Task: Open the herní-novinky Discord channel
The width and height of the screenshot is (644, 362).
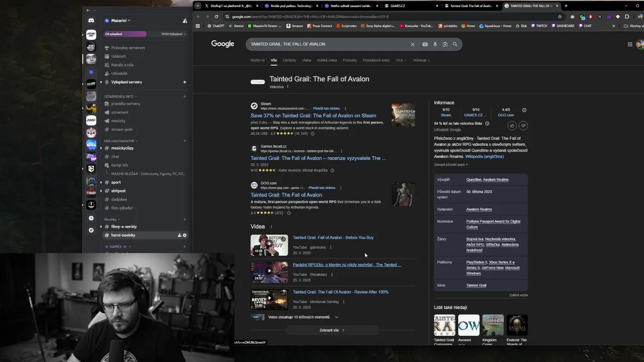Action: (x=123, y=235)
